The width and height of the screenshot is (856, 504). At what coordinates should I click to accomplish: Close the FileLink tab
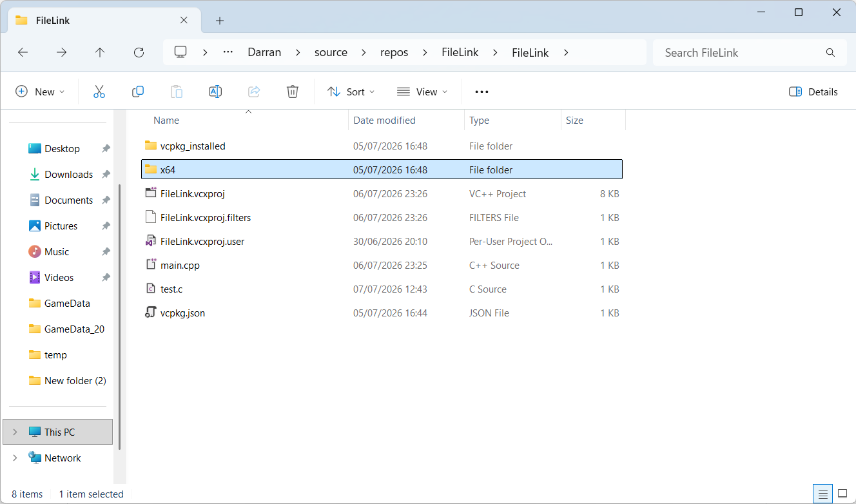click(184, 20)
